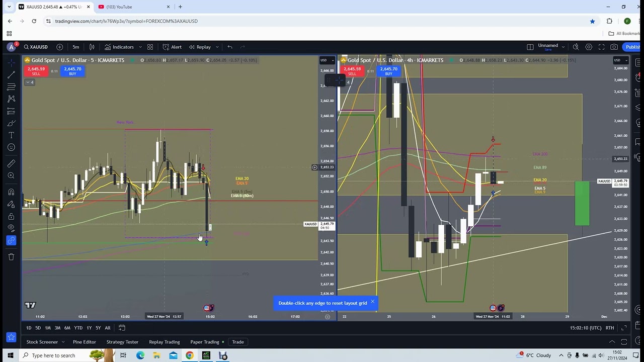Open the Indicators dialog
The width and height of the screenshot is (644, 362).
(x=119, y=47)
